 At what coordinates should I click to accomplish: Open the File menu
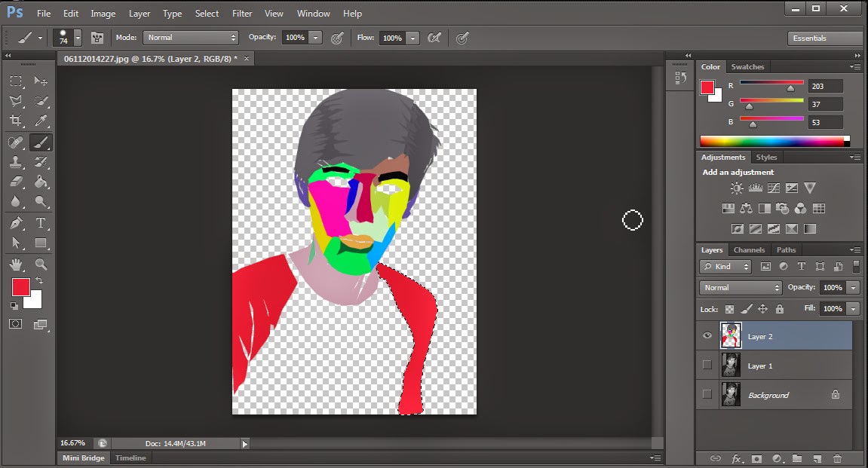44,14
